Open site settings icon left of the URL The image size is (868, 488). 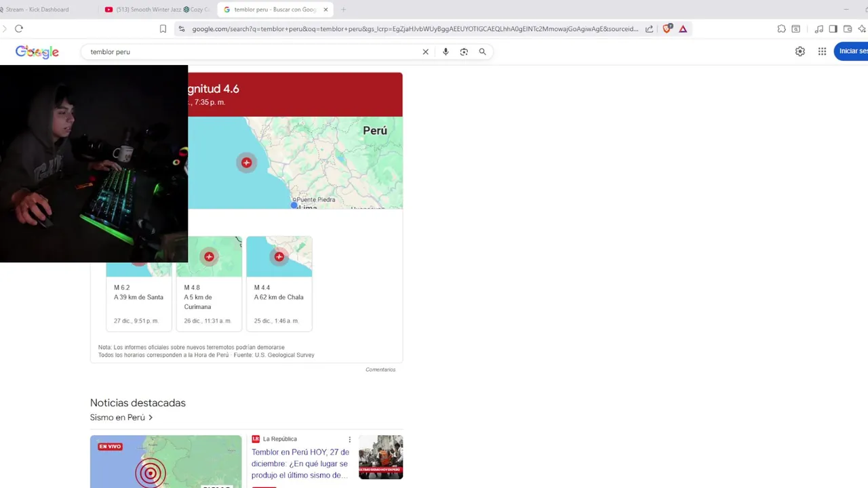pos(181,28)
